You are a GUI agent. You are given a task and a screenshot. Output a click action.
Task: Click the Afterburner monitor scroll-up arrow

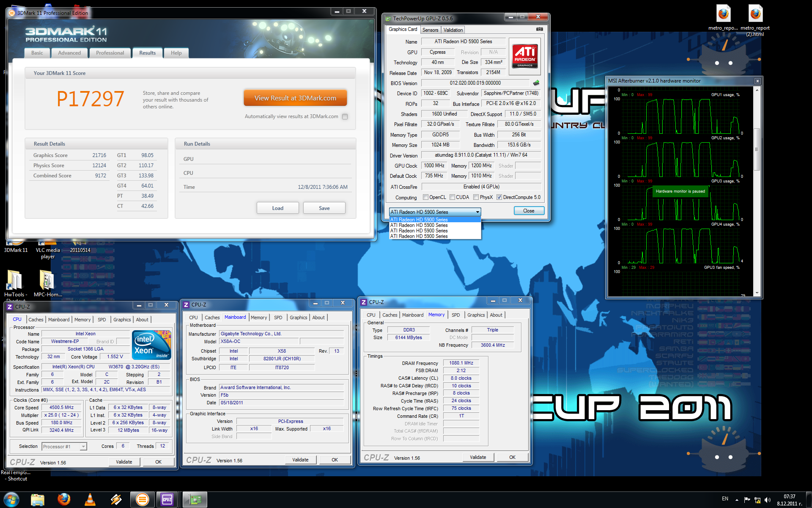[x=757, y=90]
